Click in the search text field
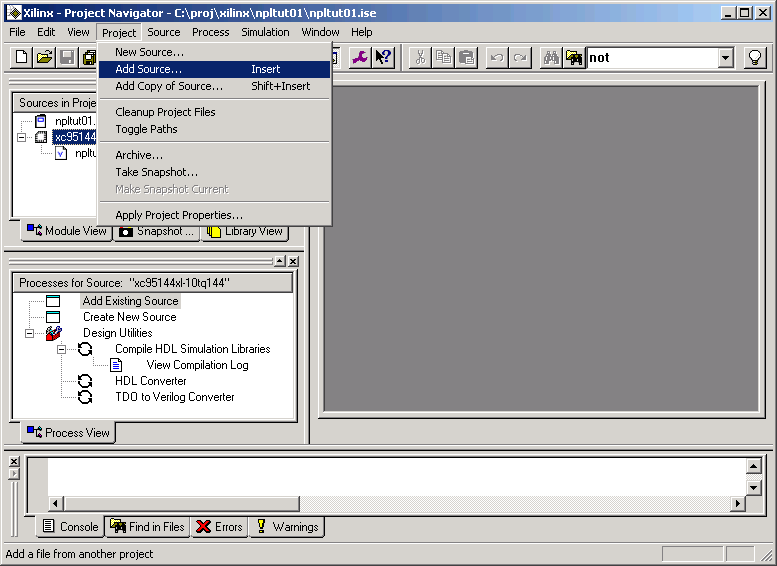Image resolution: width=777 pixels, height=566 pixels. (650, 58)
